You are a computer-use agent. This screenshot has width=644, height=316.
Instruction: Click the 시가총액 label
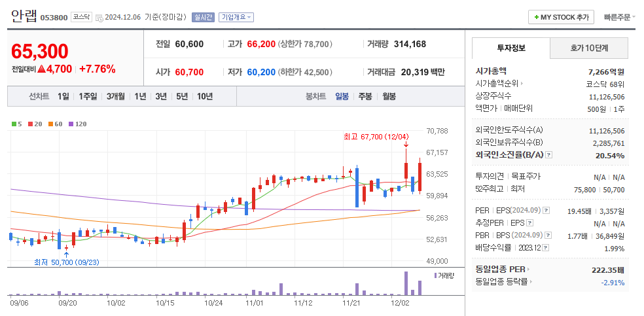tap(491, 71)
